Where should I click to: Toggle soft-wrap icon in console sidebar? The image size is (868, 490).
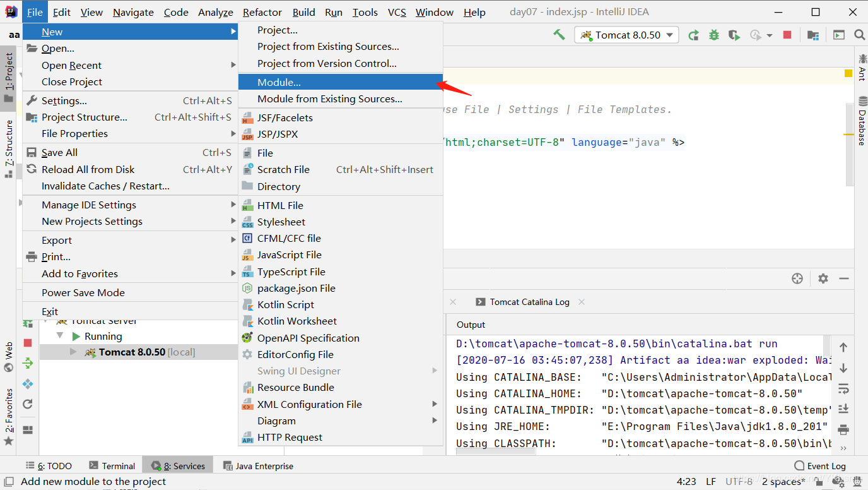coord(843,388)
